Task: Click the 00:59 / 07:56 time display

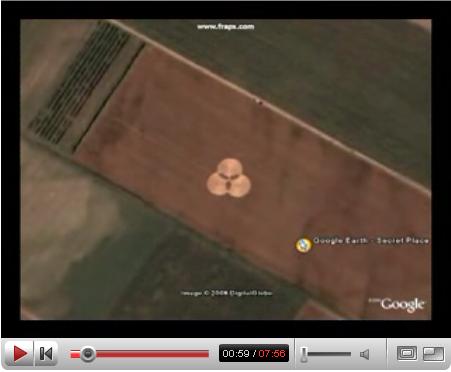Action: (254, 354)
